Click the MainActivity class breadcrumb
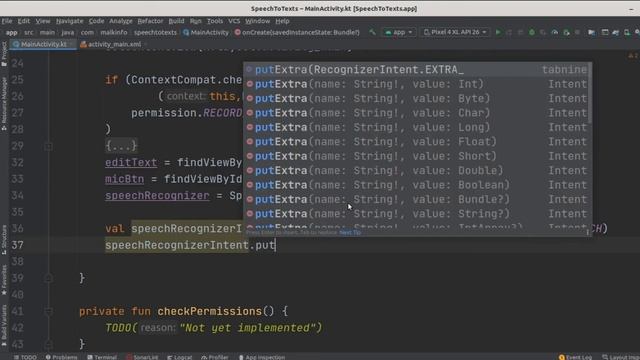Screen dimensions: 640x360 (x=206, y=32)
